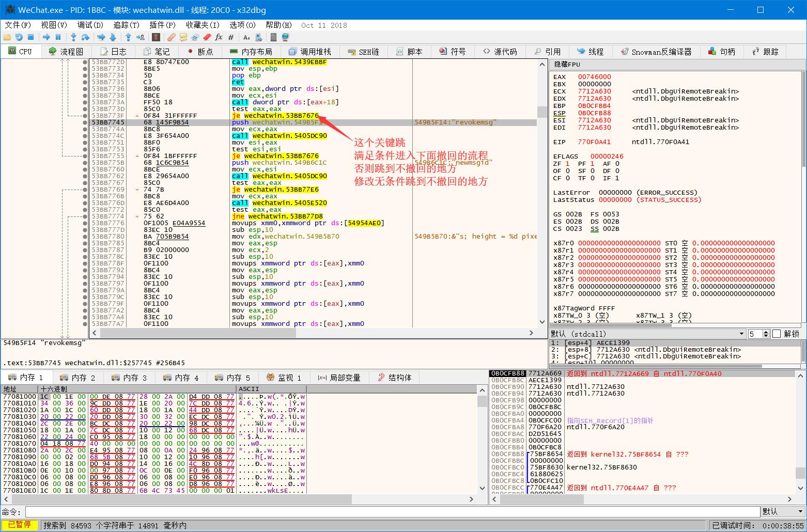Open the calculator icon
The width and height of the screenshot is (807, 532).
pos(273,37)
